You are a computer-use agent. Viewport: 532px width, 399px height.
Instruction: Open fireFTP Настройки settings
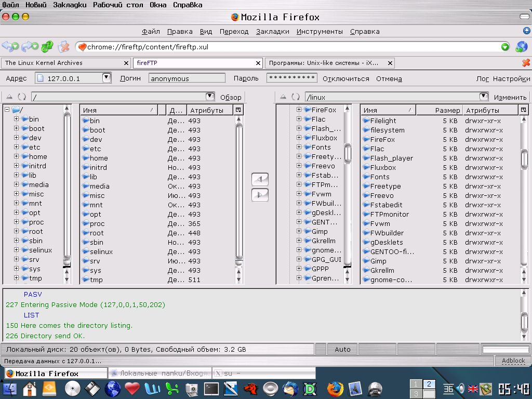coord(511,79)
